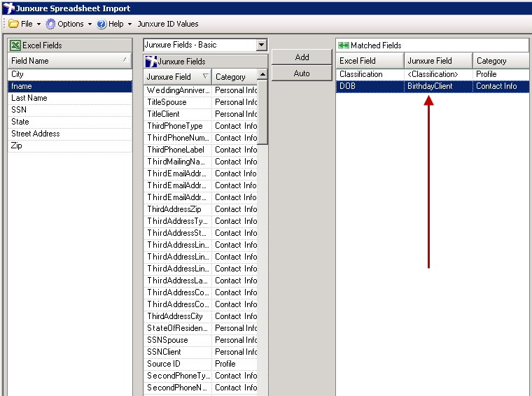Select the Classification row in Matched Fields
Screen dimensions: 532x396
(x=433, y=74)
